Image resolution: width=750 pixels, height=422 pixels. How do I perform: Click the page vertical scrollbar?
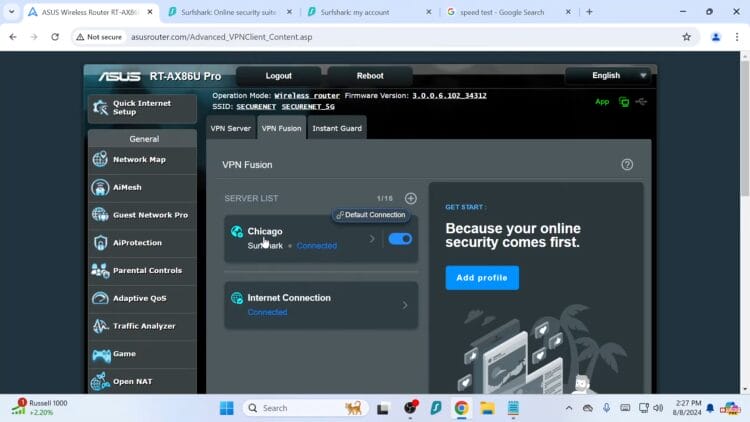pyautogui.click(x=745, y=129)
